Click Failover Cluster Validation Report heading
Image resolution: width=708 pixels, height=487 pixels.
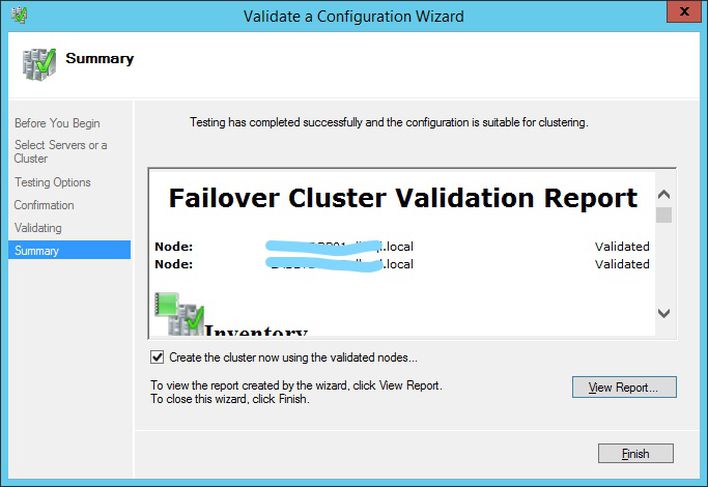[x=403, y=198]
